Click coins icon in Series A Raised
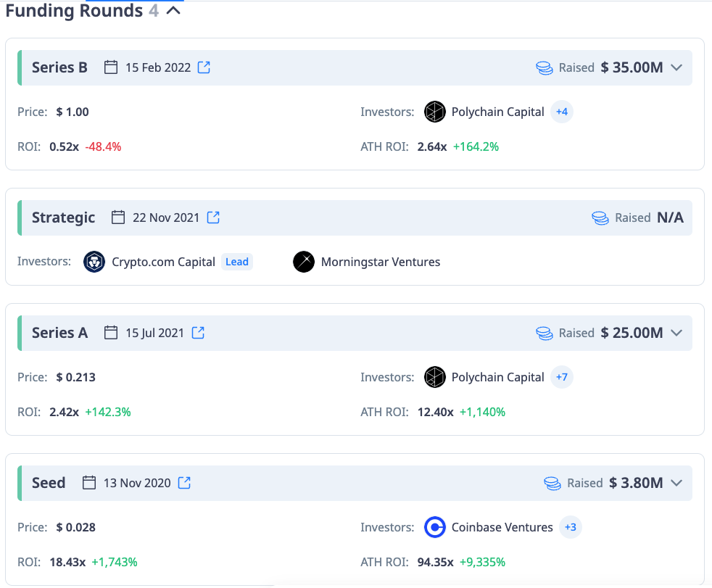Viewport: 712px width, 588px height. pyautogui.click(x=545, y=334)
